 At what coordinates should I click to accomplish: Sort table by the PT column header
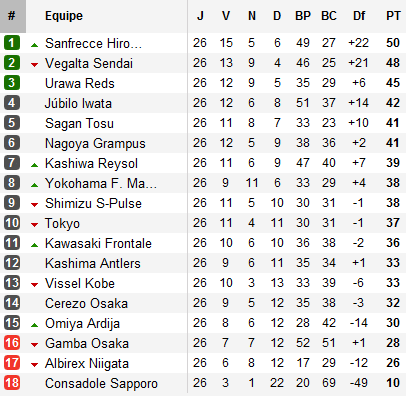tap(393, 16)
